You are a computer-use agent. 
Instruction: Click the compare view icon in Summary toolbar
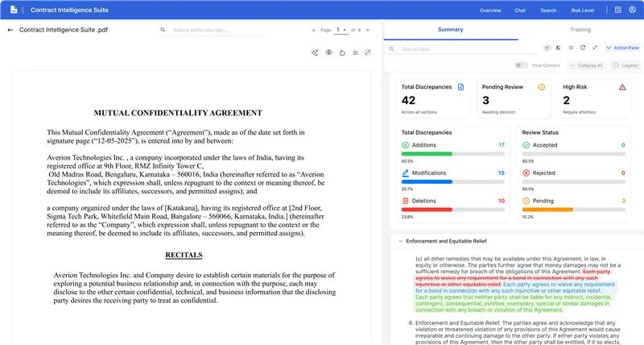click(558, 48)
